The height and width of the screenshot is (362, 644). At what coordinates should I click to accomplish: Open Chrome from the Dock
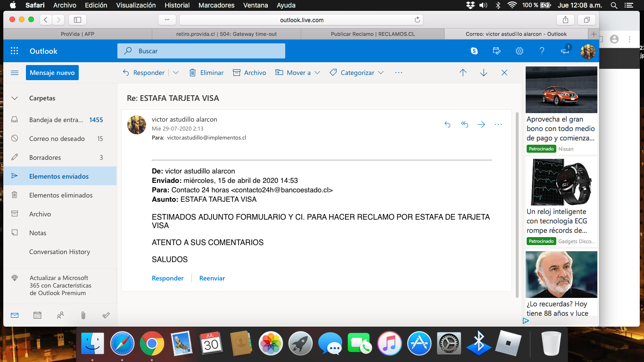coord(152,343)
